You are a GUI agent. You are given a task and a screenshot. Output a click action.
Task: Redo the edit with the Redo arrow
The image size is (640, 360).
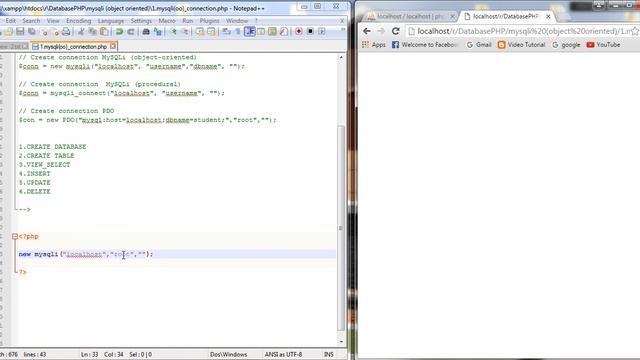(131, 31)
